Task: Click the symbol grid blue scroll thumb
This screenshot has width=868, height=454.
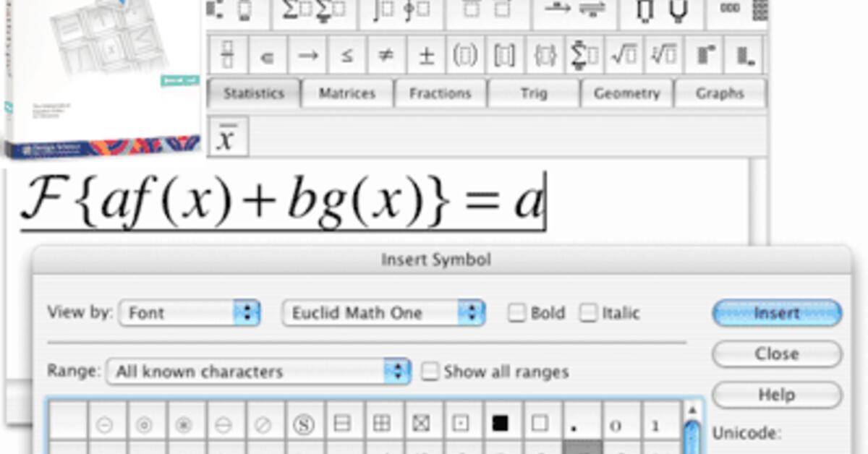Action: [x=692, y=437]
